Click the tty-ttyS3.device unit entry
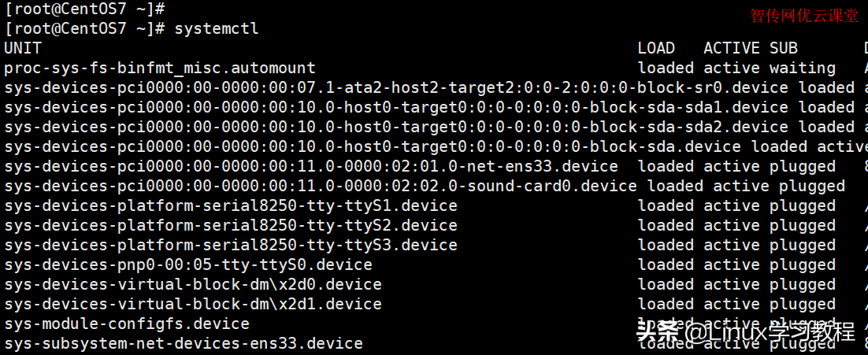868x355 pixels. coord(231,246)
